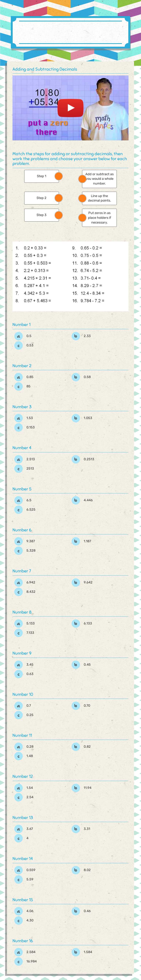Click the orange matching dot beside Step 3
The height and width of the screenshot is (980, 141).
coord(58,216)
